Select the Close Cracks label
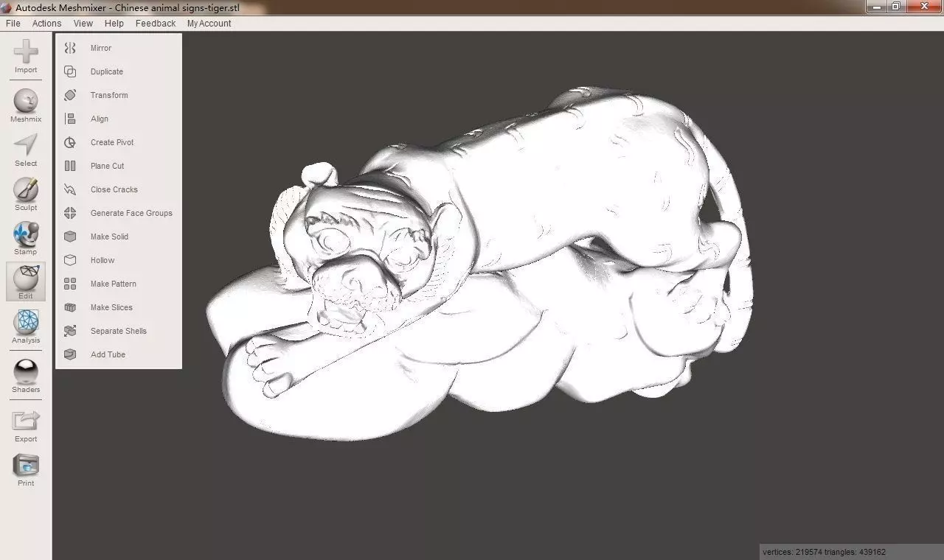Viewport: 944px width, 560px height. 114,189
